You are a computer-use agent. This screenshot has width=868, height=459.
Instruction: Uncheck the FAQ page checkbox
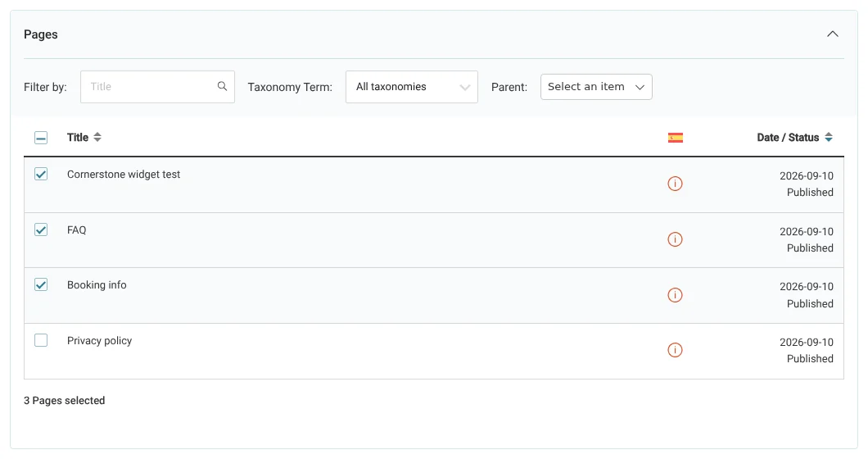41,229
